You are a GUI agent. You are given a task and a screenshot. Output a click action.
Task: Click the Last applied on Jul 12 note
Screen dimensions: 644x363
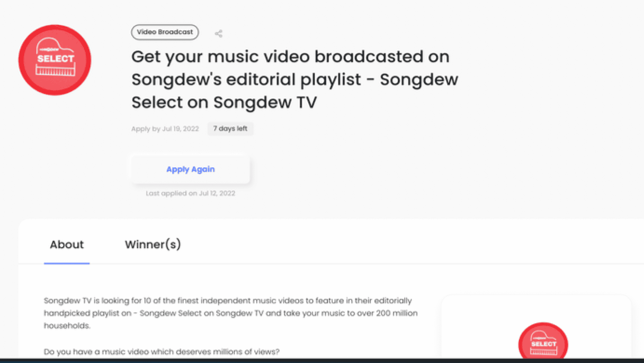(190, 193)
